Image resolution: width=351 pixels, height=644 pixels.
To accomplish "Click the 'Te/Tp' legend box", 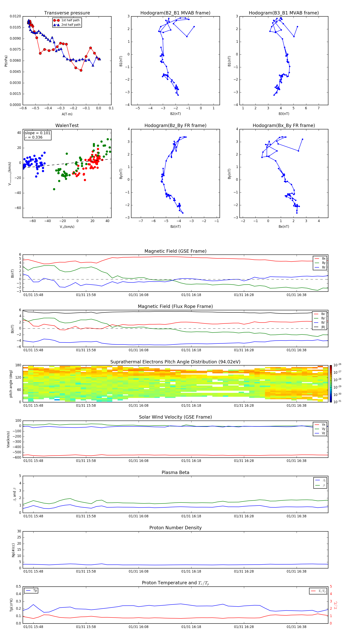I will 318,591.
